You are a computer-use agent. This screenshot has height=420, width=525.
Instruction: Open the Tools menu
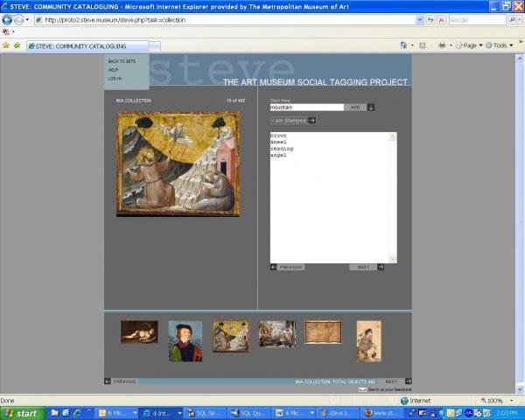click(500, 45)
